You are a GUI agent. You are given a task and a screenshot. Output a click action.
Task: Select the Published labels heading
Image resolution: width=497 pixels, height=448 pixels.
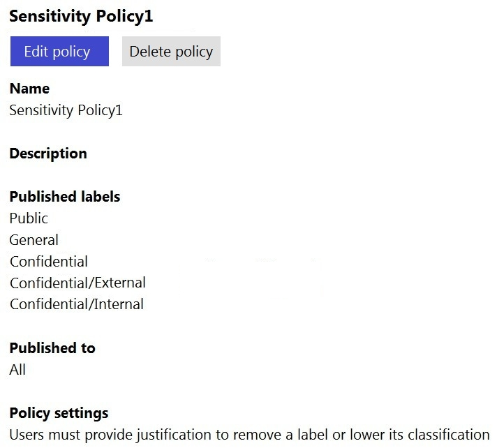pyautogui.click(x=64, y=197)
